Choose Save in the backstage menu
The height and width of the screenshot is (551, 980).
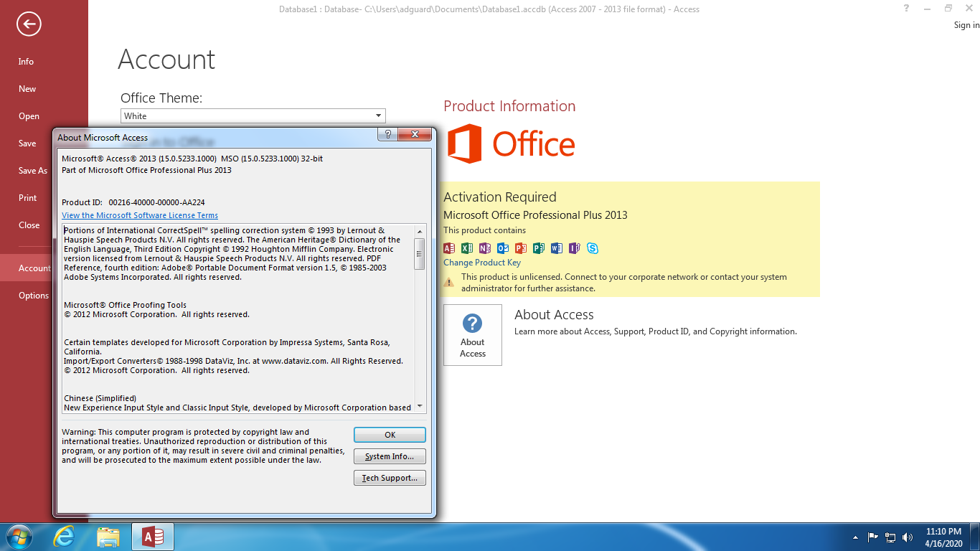click(x=27, y=143)
